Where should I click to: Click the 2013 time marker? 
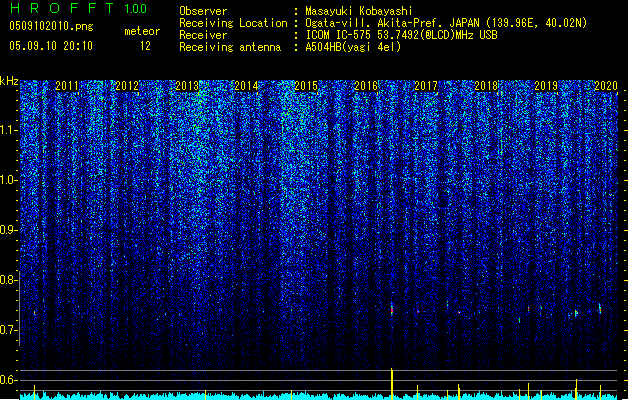[x=187, y=86]
